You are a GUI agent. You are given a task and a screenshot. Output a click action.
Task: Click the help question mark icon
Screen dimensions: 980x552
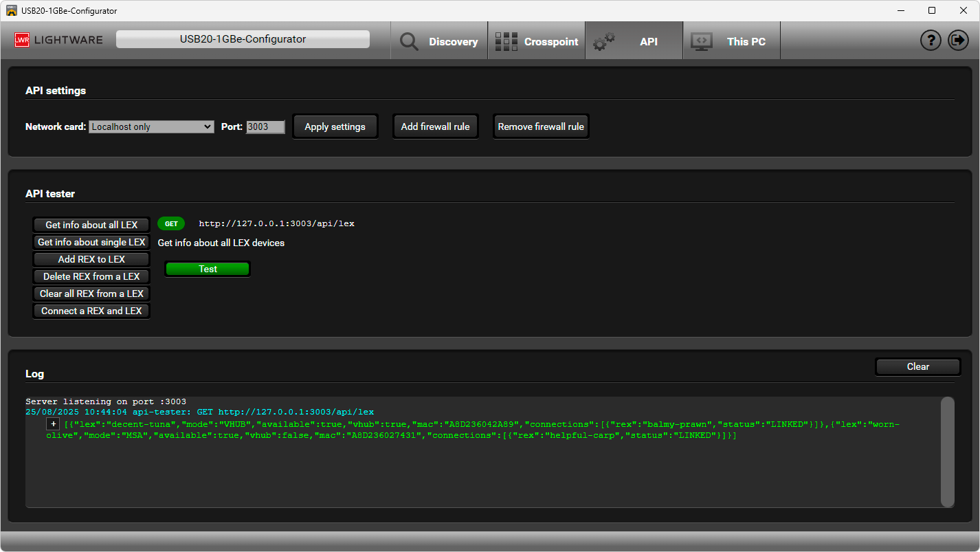click(x=931, y=41)
